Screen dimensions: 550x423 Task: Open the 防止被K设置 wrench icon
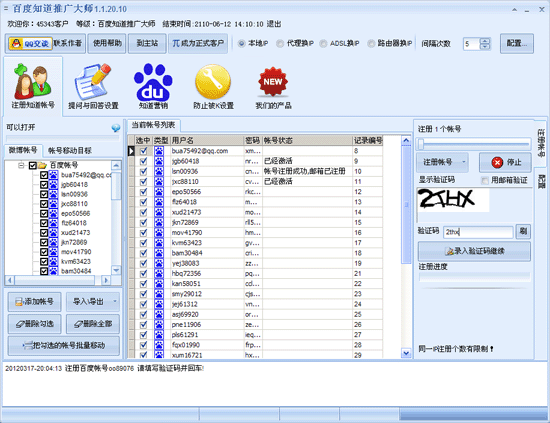(213, 82)
